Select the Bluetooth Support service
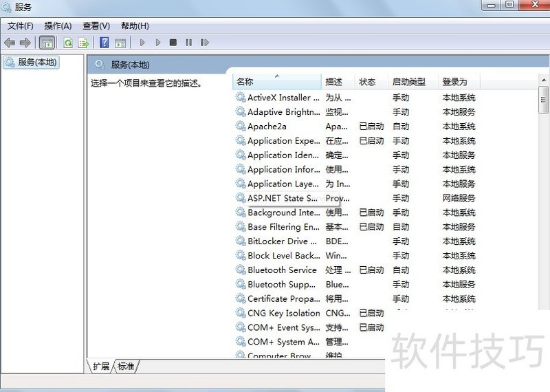550x392 pixels. tap(356, 285)
